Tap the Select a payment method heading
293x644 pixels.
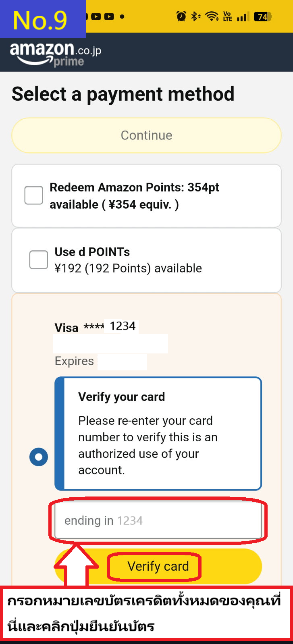click(x=123, y=94)
